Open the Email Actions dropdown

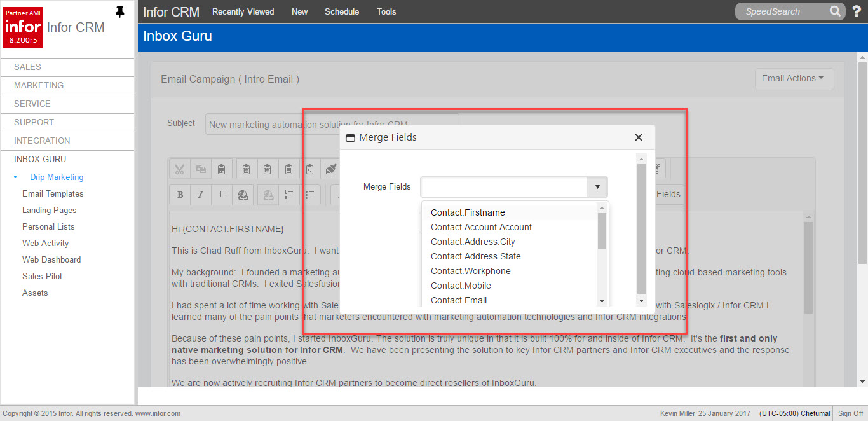coord(792,78)
